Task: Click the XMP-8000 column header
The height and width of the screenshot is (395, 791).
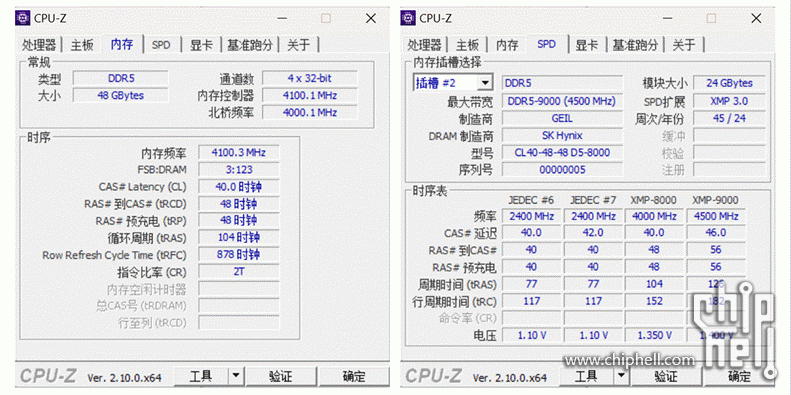Action: coord(654,200)
